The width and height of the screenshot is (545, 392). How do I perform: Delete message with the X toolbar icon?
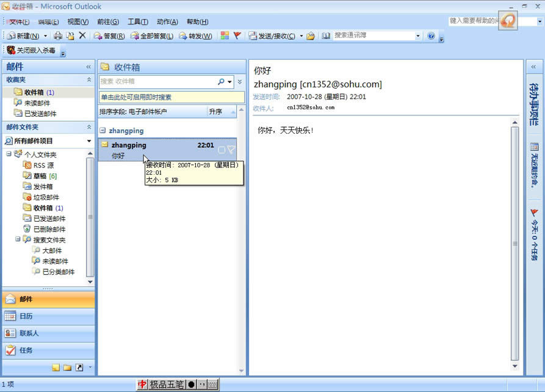coord(82,35)
